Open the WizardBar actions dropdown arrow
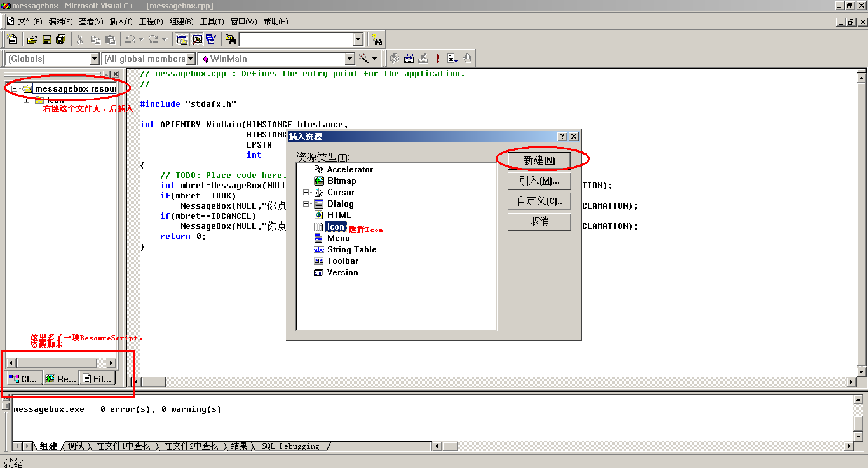 (374, 59)
